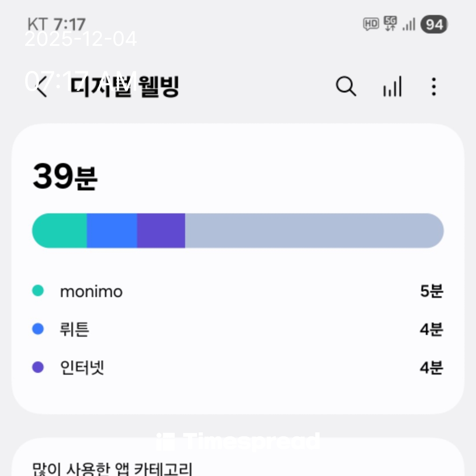The height and width of the screenshot is (476, 476).
Task: Click the purple 인터넷 segment of usage bar
Action: point(161,231)
